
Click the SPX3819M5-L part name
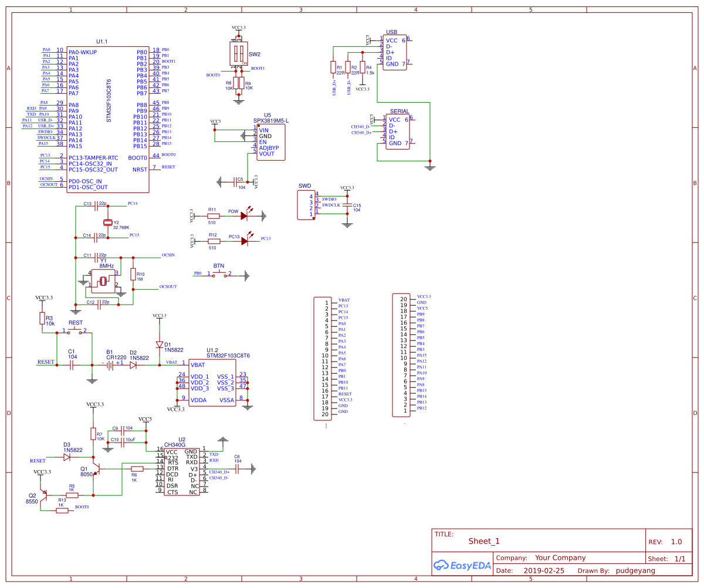271,120
